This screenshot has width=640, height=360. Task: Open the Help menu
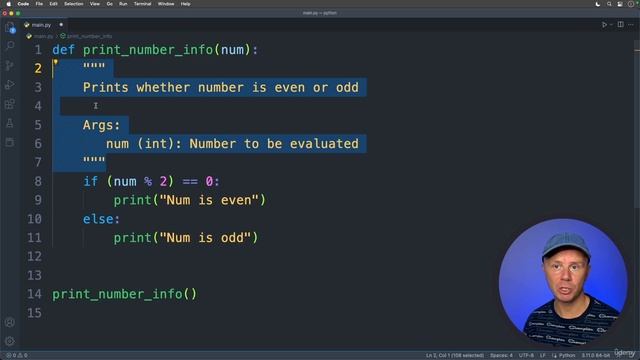[185, 4]
